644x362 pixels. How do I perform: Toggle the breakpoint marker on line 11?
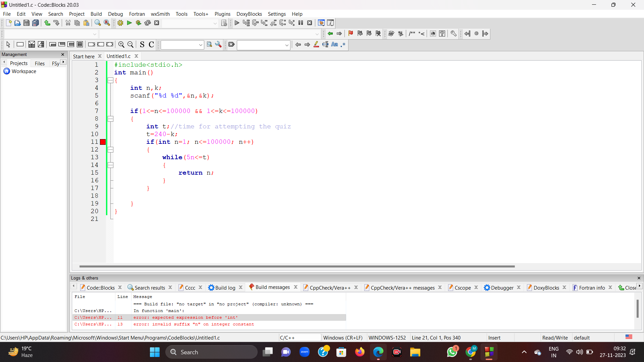103,142
